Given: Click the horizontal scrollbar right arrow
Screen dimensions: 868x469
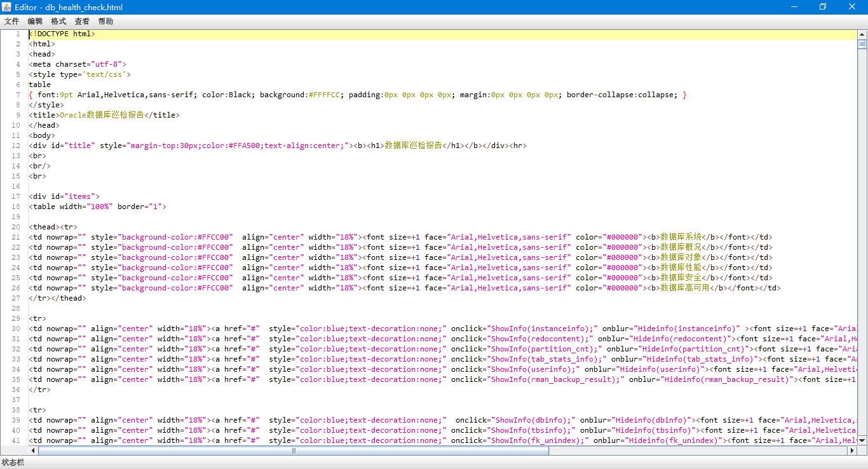Looking at the screenshot, I should [852, 451].
